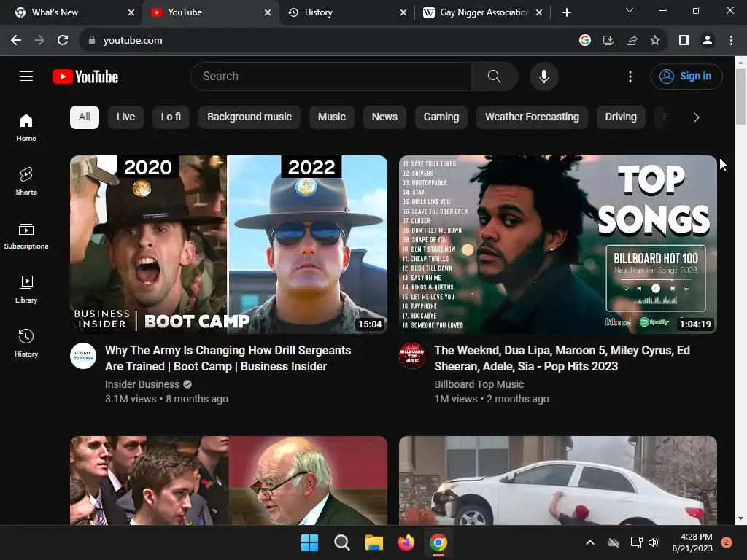The image size is (747, 560).
Task: Show more category chips with arrow
Action: coord(697,117)
